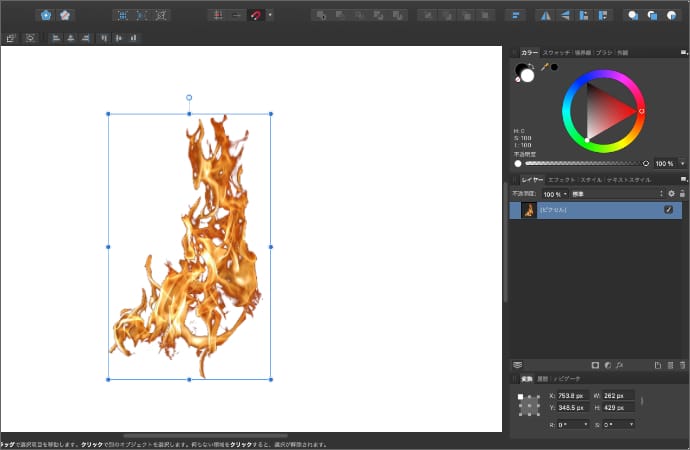Delete layer using the trash icon

click(x=683, y=365)
